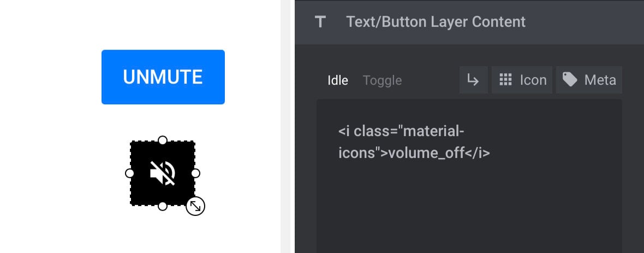Switch to the Toggle content tab
Viewport: 644px width, 253px height.
[x=383, y=80]
